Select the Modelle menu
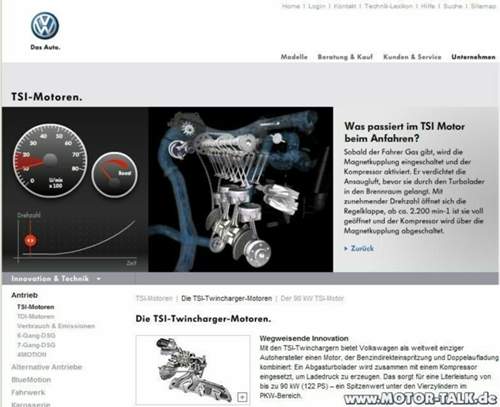Image resolution: width=500 pixels, height=407 pixels. click(294, 57)
